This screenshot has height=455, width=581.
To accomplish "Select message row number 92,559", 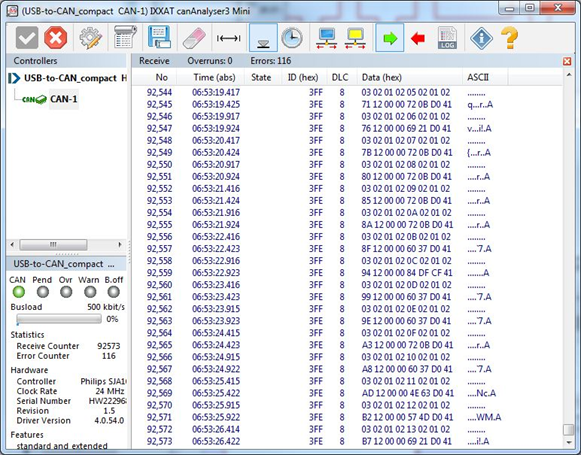I will pyautogui.click(x=347, y=273).
